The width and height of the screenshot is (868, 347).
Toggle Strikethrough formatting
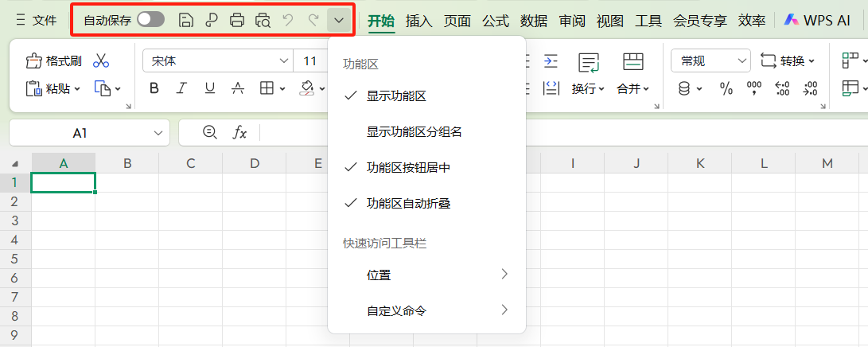pyautogui.click(x=238, y=88)
